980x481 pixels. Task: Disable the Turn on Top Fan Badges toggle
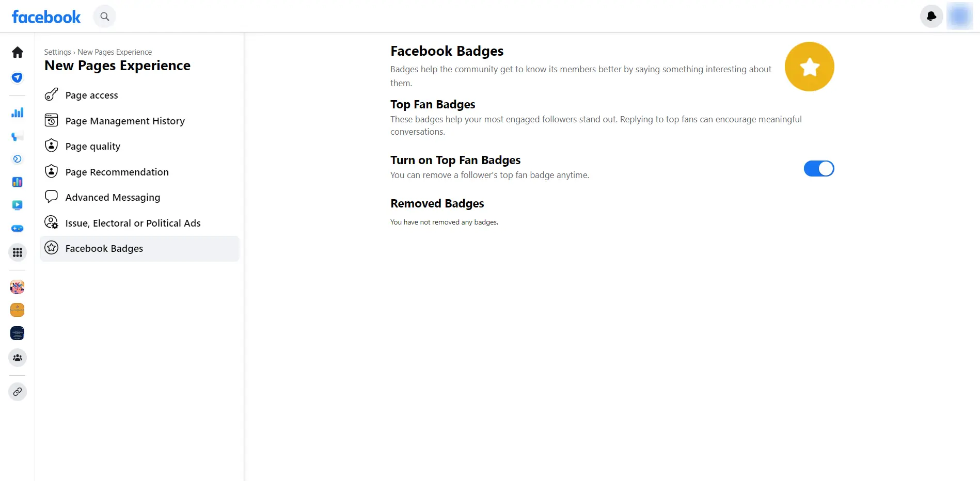(818, 168)
